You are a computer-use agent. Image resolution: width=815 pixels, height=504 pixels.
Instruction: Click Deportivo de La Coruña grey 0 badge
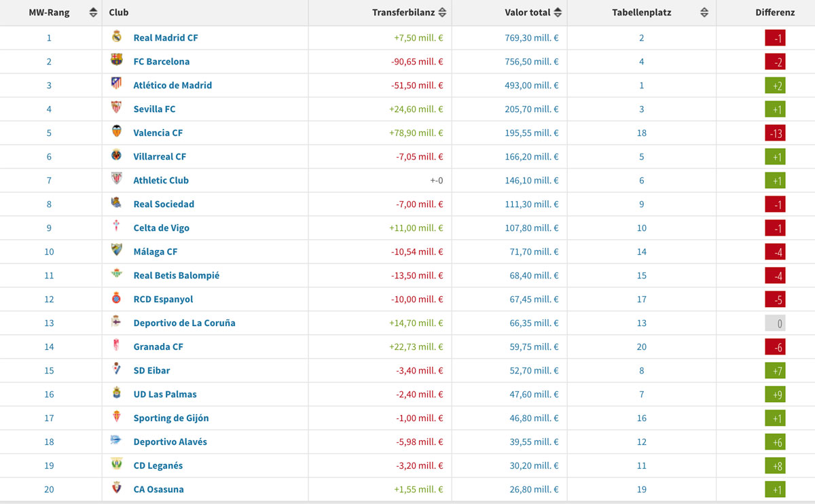tap(775, 323)
